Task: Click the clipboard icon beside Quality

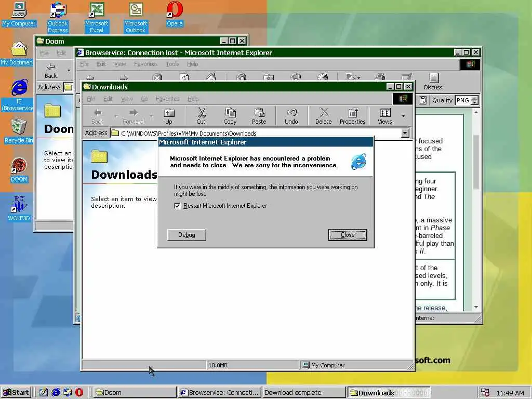Action: tap(422, 100)
